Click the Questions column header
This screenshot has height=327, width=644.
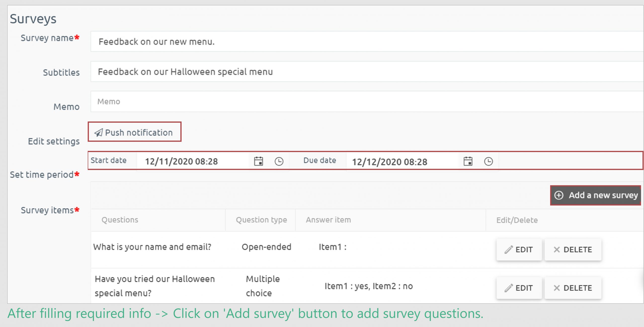click(x=120, y=220)
